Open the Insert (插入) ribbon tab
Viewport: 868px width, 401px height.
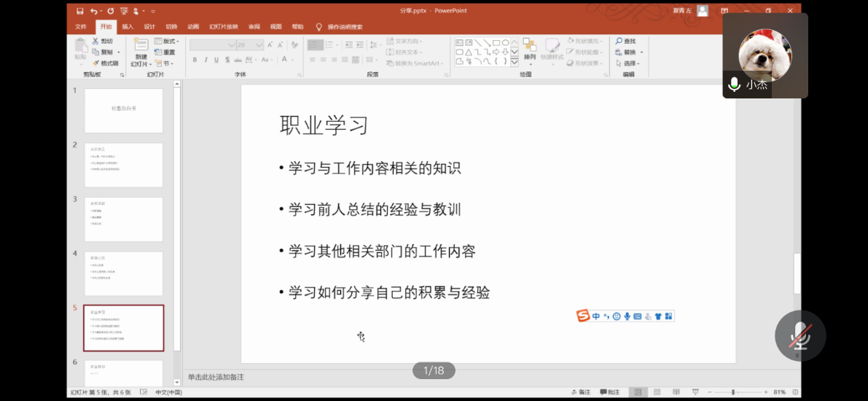128,26
